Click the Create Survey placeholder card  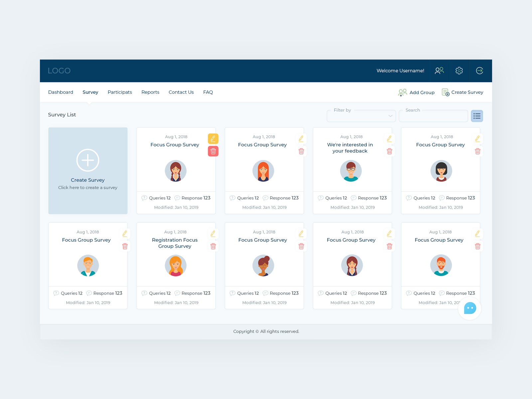[x=88, y=171]
